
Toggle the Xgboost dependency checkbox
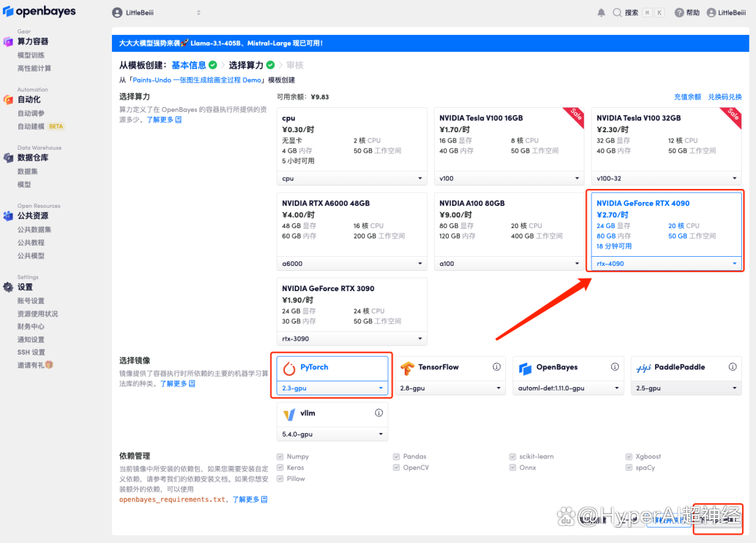click(629, 456)
